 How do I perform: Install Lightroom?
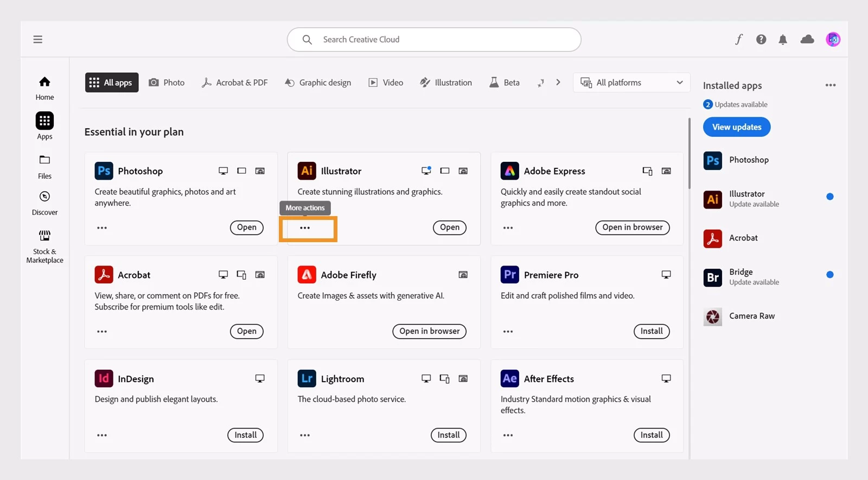click(x=448, y=435)
